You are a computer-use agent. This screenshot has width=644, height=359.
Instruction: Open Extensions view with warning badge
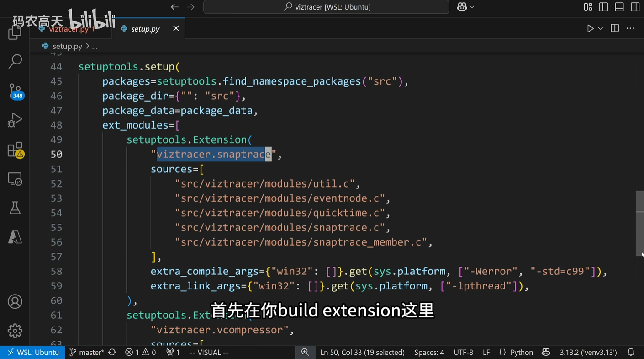[x=15, y=150]
